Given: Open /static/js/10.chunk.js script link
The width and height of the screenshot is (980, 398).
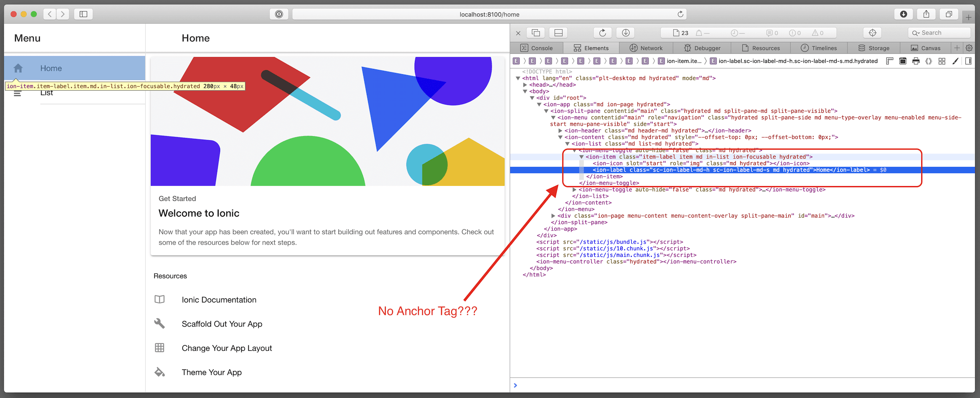Looking at the screenshot, I should pyautogui.click(x=617, y=249).
